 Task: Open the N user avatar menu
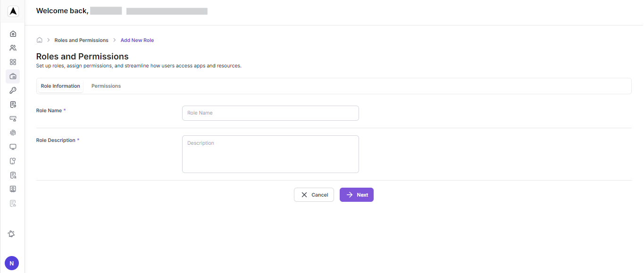[11, 263]
